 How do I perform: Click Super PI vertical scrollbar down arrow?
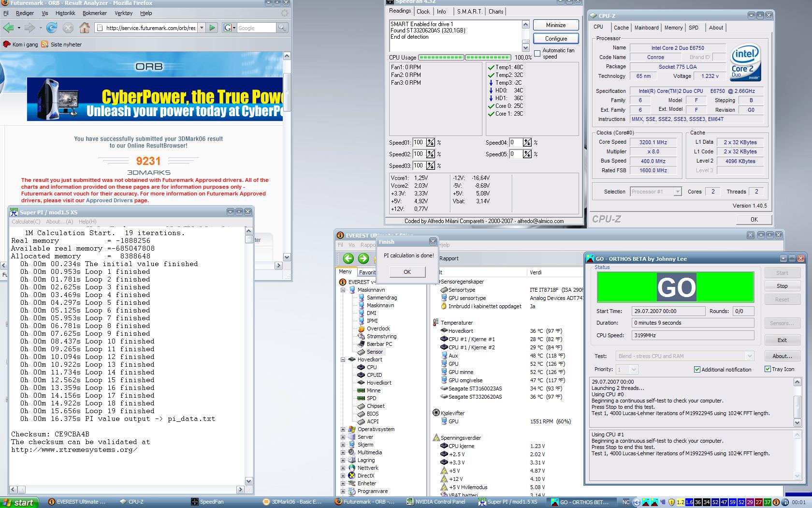249,481
